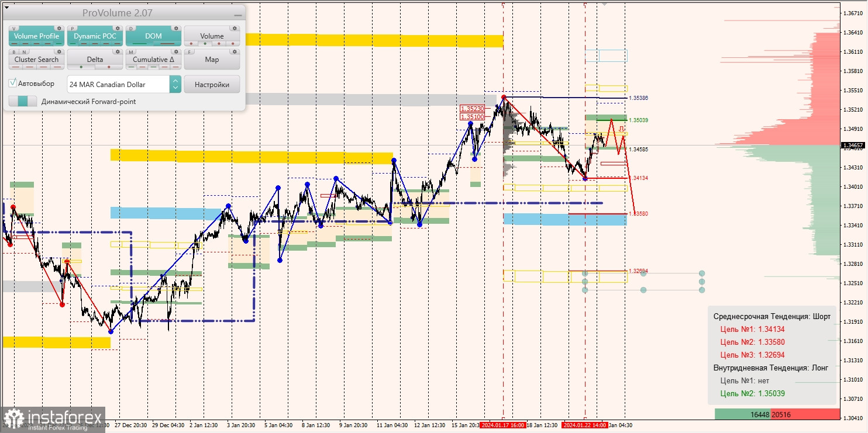The image size is (868, 433).
Task: Click the M hotkey tag on Cumulative Δ
Action: pos(131,52)
